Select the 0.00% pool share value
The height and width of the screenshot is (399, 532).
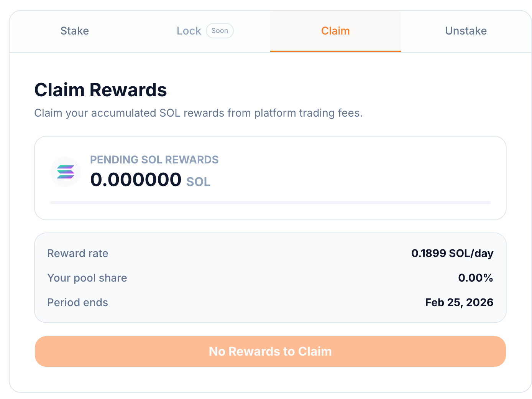(x=475, y=278)
